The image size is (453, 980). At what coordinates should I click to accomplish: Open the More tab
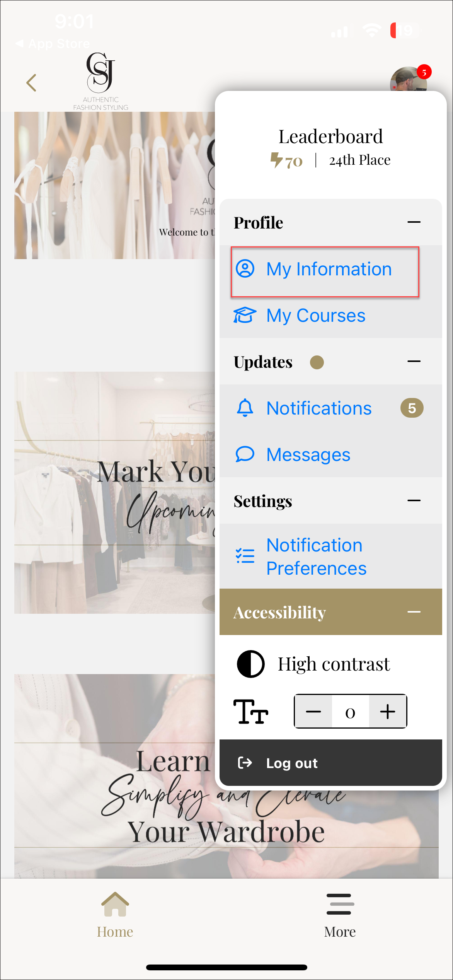click(x=340, y=915)
